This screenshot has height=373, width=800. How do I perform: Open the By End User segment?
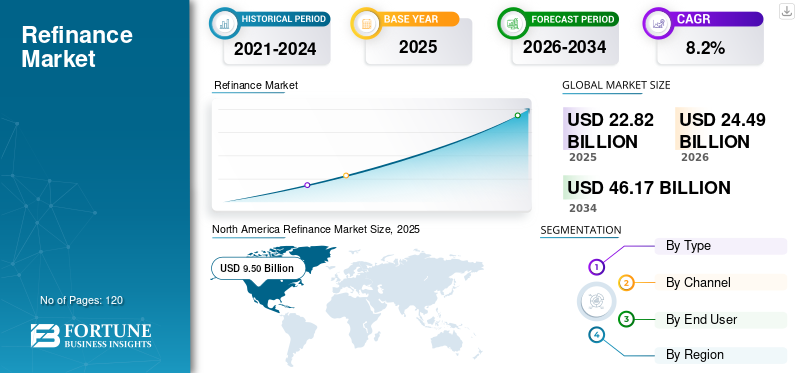pyautogui.click(x=720, y=320)
